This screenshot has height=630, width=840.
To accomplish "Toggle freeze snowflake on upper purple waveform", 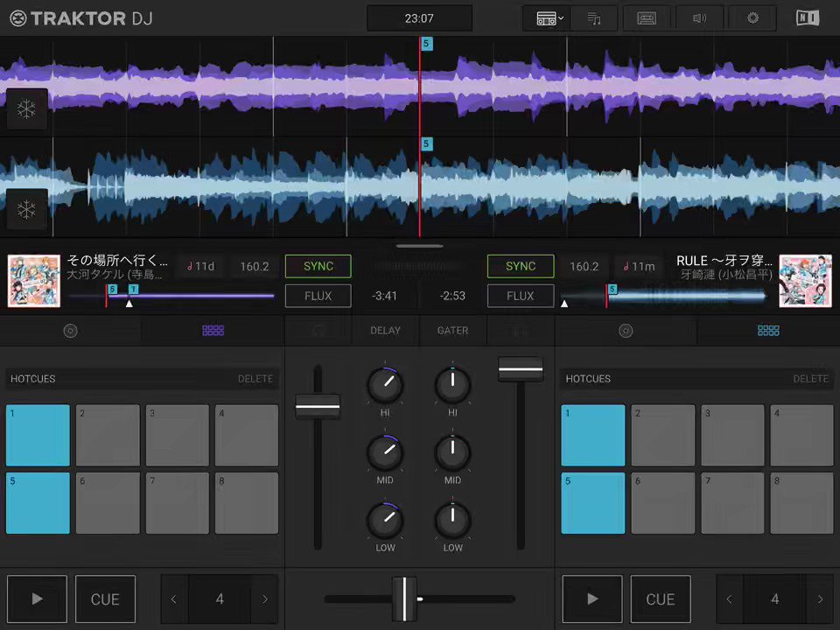I will pyautogui.click(x=26, y=108).
